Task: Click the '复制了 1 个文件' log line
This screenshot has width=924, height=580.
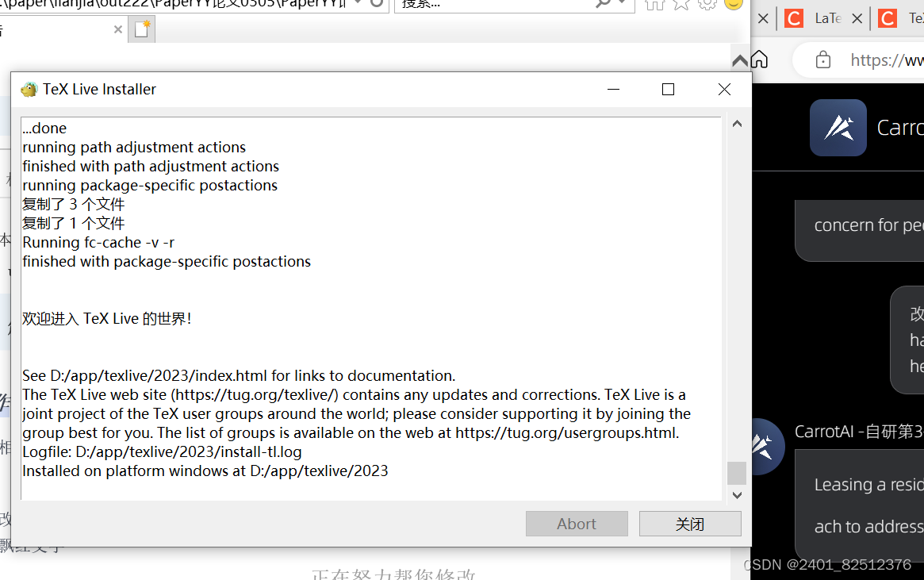Action: point(74,224)
